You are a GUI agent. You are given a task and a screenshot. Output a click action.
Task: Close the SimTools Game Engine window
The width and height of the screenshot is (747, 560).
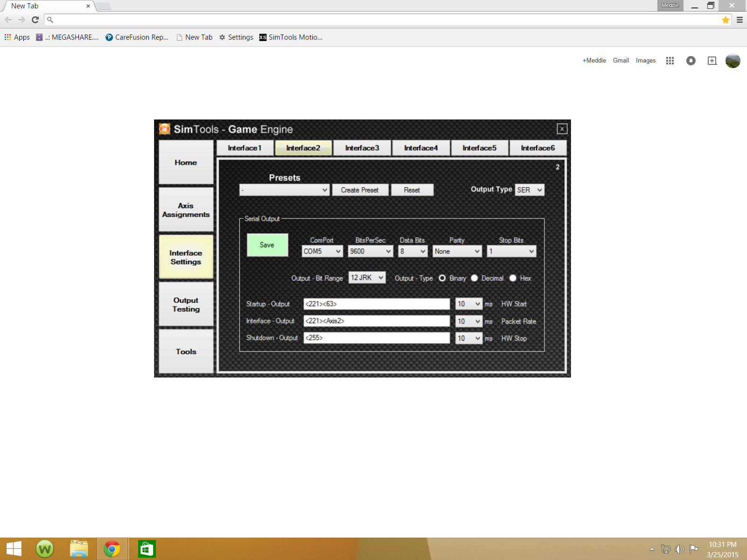(562, 129)
